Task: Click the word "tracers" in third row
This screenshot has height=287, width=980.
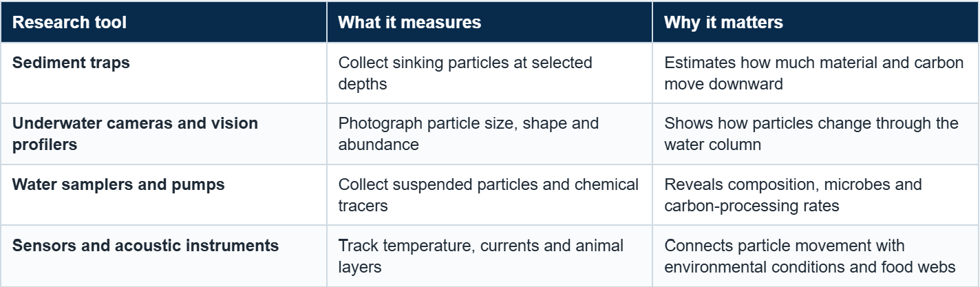Action: point(361,206)
